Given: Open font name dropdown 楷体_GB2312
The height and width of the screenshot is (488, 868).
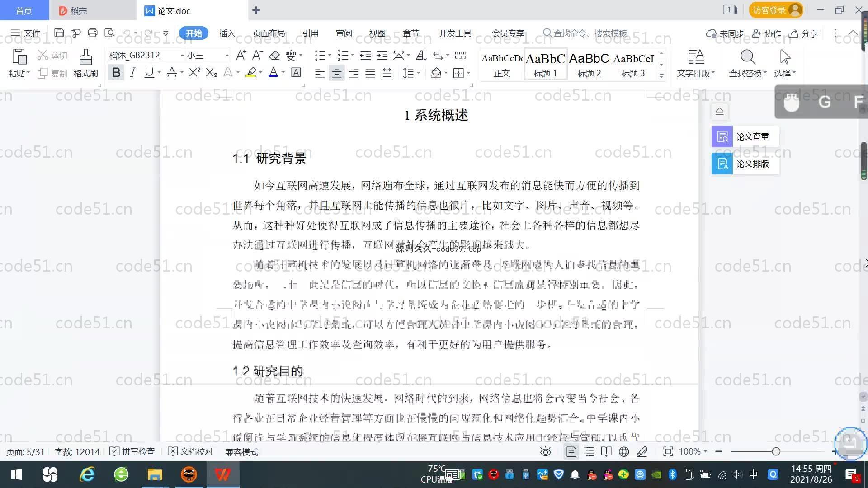Looking at the screenshot, I should (182, 56).
